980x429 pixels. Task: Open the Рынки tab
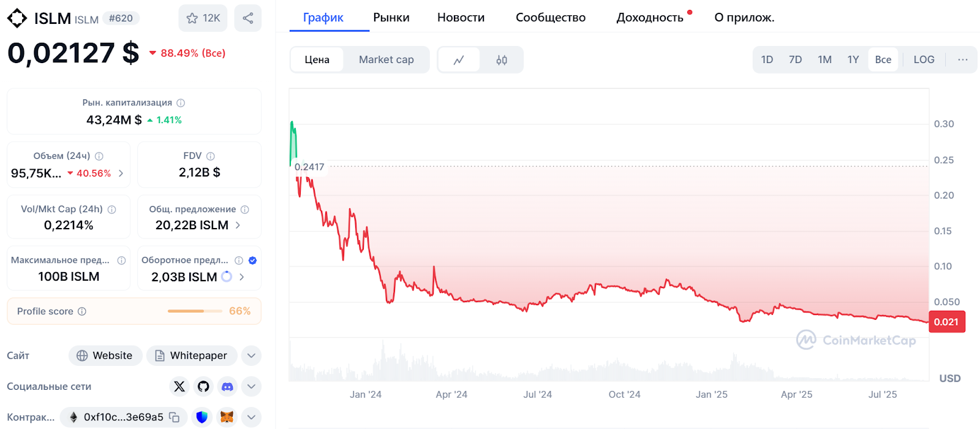click(x=391, y=17)
